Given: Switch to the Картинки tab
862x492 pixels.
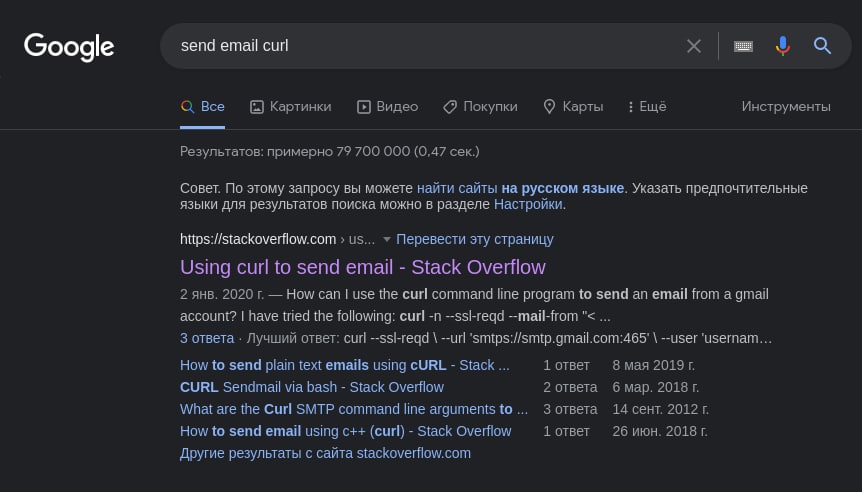Looking at the screenshot, I should 290,107.
